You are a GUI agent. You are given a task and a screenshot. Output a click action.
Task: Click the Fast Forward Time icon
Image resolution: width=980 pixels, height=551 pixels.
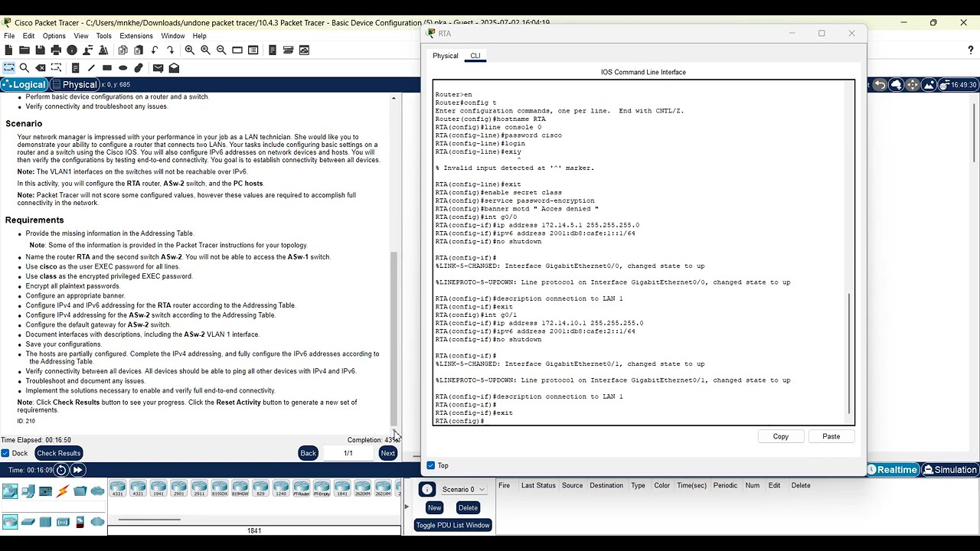[x=77, y=470]
